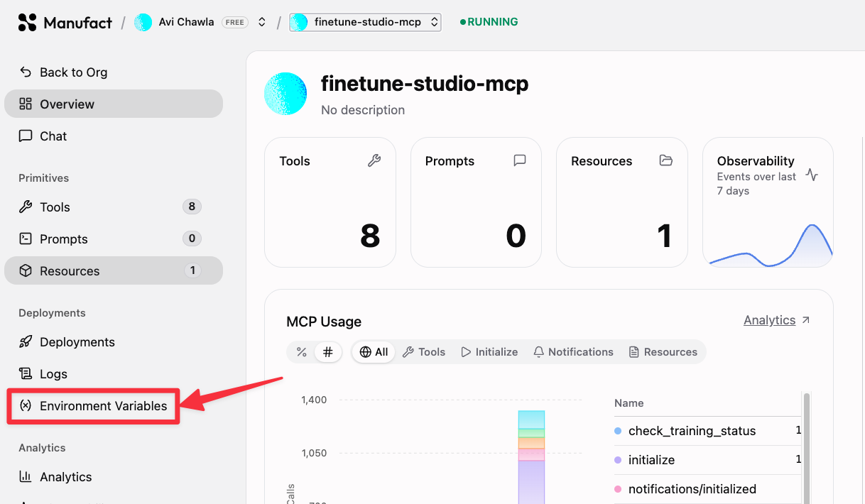Click the No description text
Screen dimensions: 865x504
(363, 110)
